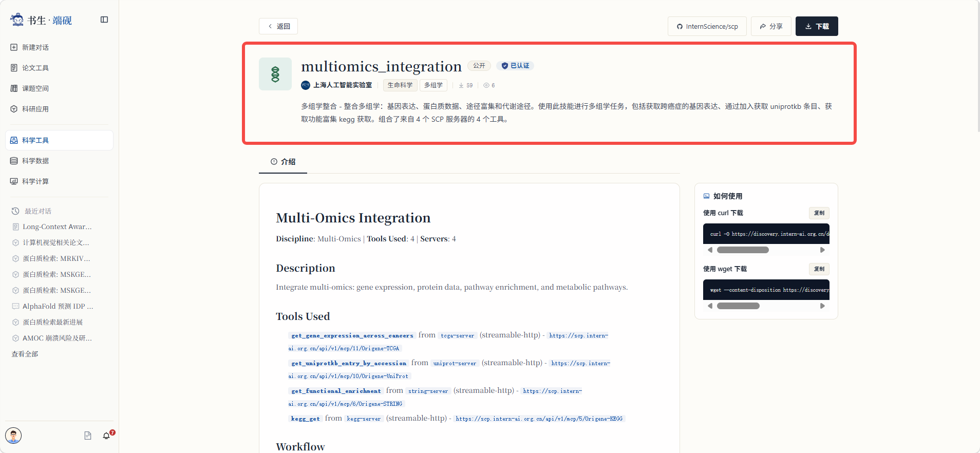Click the 分享 share button
This screenshot has width=980, height=453.
[771, 26]
